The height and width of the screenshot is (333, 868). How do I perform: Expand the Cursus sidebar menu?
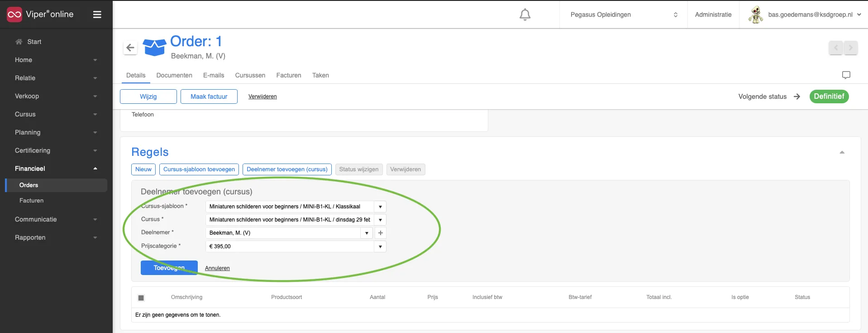pyautogui.click(x=56, y=114)
